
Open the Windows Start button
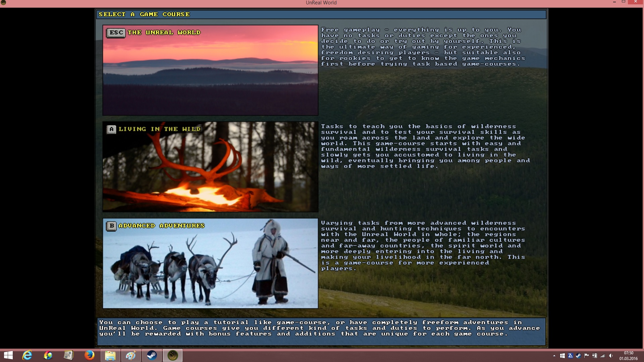click(8, 355)
